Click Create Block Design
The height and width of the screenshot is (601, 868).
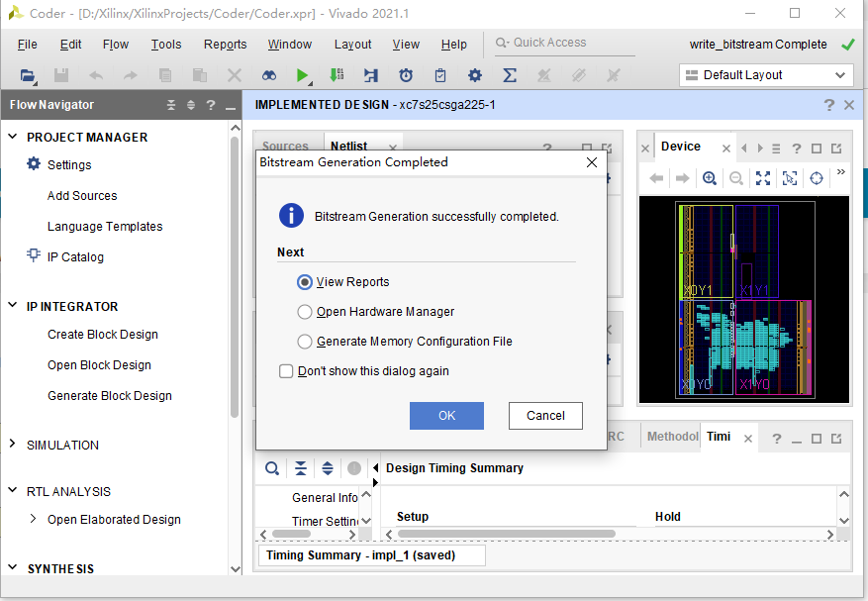102,335
